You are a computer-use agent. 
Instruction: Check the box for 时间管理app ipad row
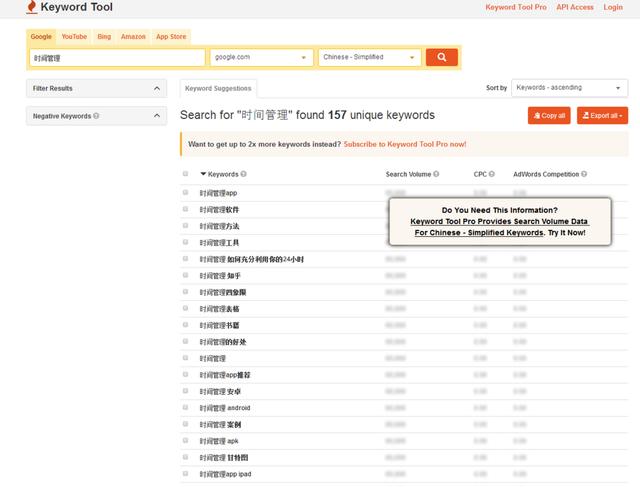(185, 474)
